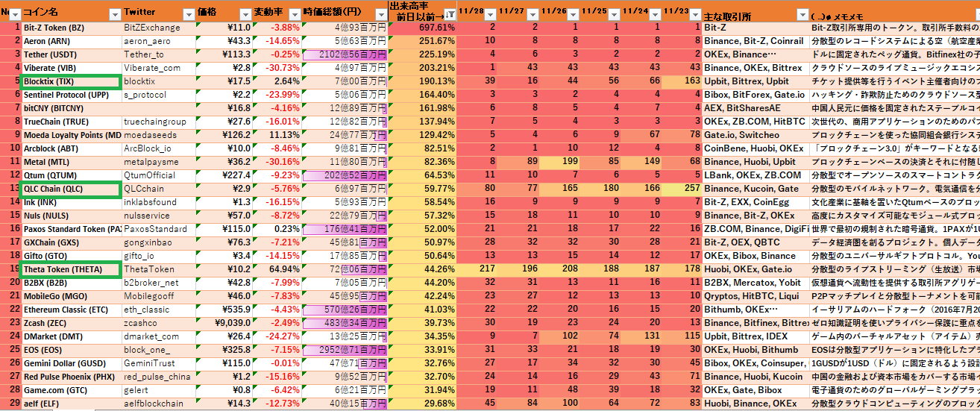Select the Zcash (ZEC) coin name cell
980x411 pixels.
[x=71, y=323]
